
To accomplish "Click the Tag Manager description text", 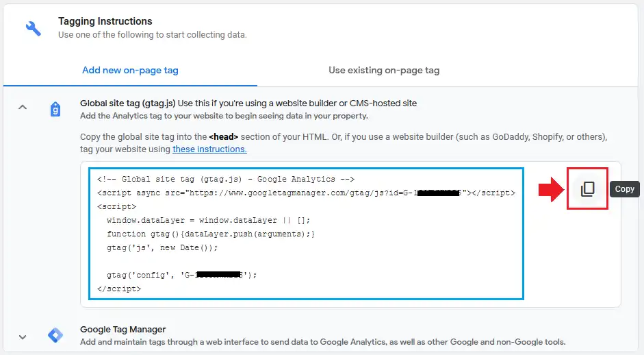I will click(x=323, y=342).
